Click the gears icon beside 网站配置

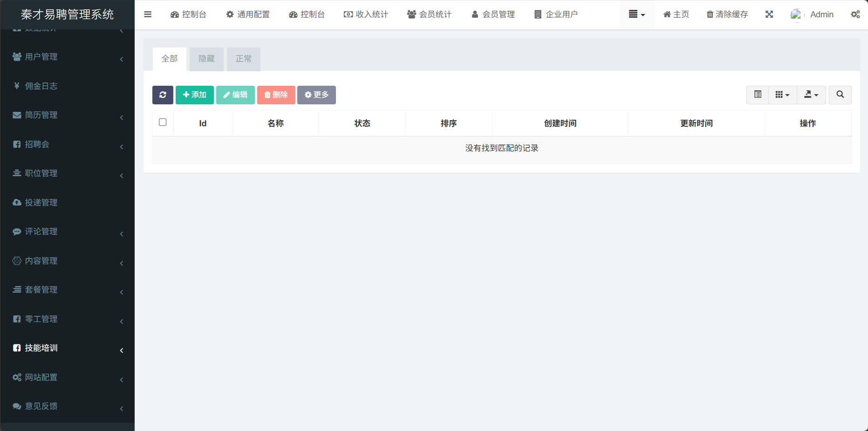[17, 377]
